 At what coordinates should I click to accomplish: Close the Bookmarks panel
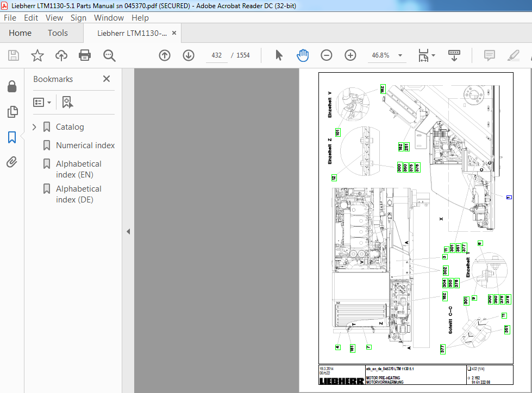pos(107,79)
